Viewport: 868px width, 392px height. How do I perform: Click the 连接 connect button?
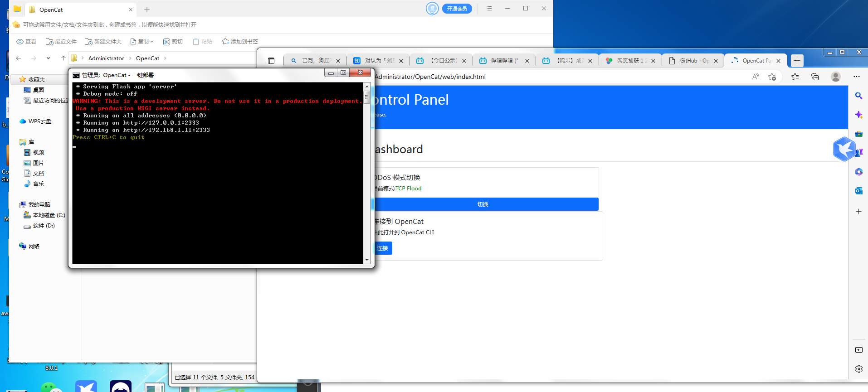(x=383, y=248)
